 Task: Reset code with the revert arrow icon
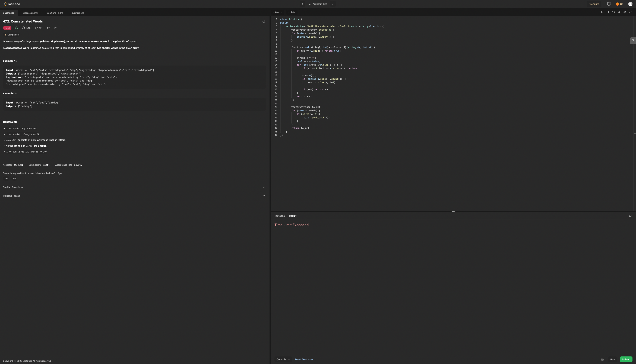coord(613,12)
